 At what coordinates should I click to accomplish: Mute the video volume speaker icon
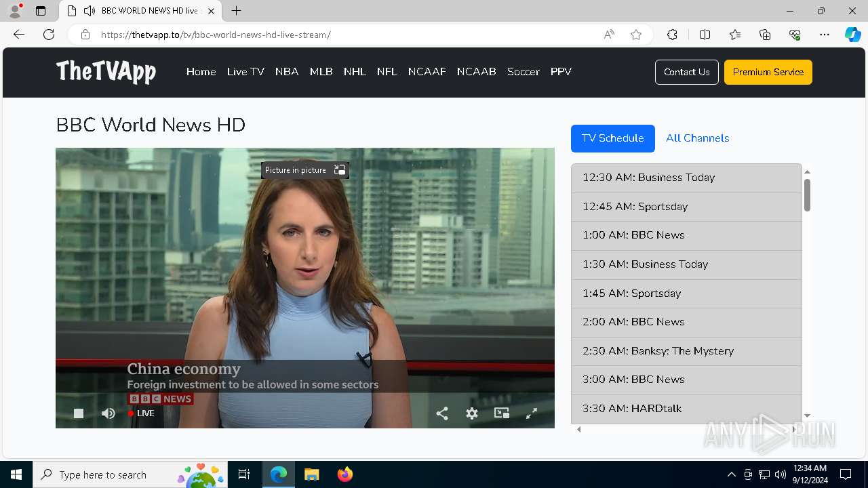coord(108,413)
